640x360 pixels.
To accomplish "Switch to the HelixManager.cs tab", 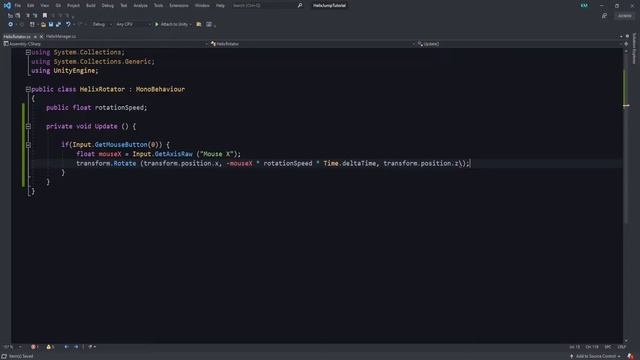I will point(61,37).
